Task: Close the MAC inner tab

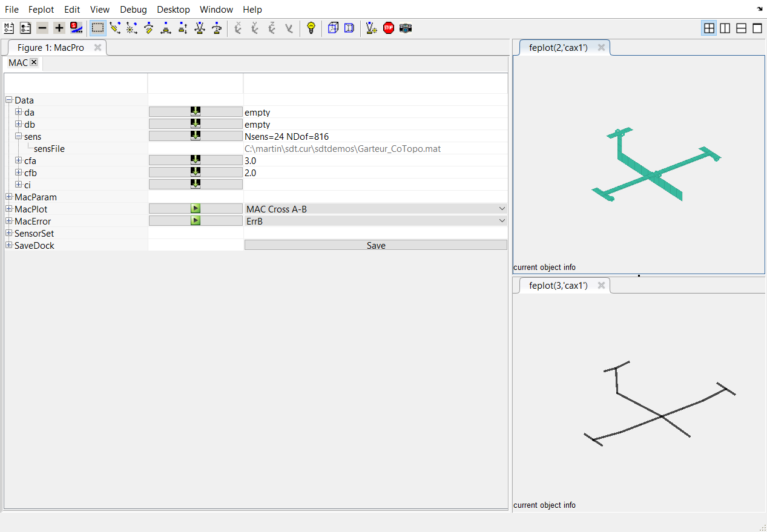Action: (34, 62)
